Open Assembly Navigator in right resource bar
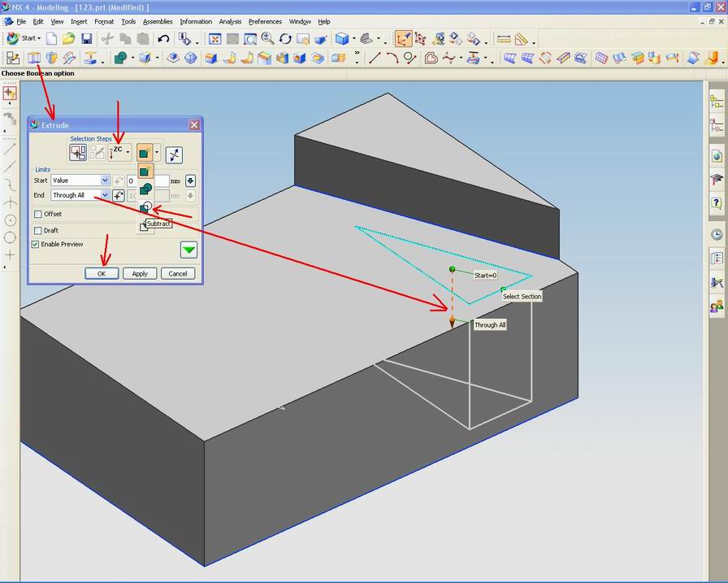The width and height of the screenshot is (728, 583). click(717, 101)
